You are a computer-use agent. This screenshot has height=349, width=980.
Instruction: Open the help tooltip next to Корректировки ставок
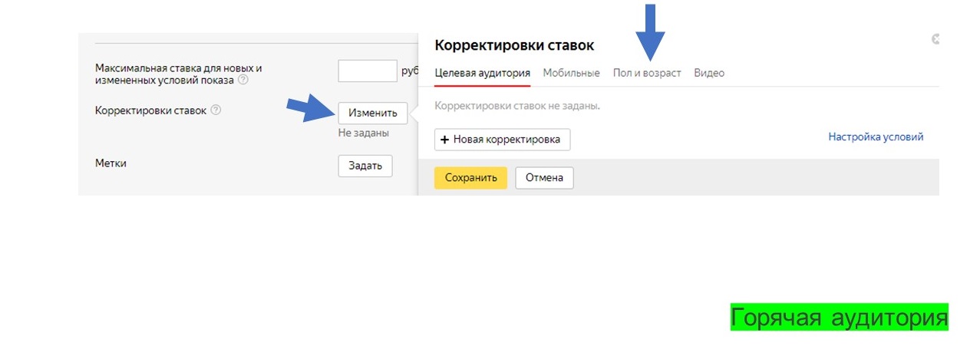pos(216,110)
